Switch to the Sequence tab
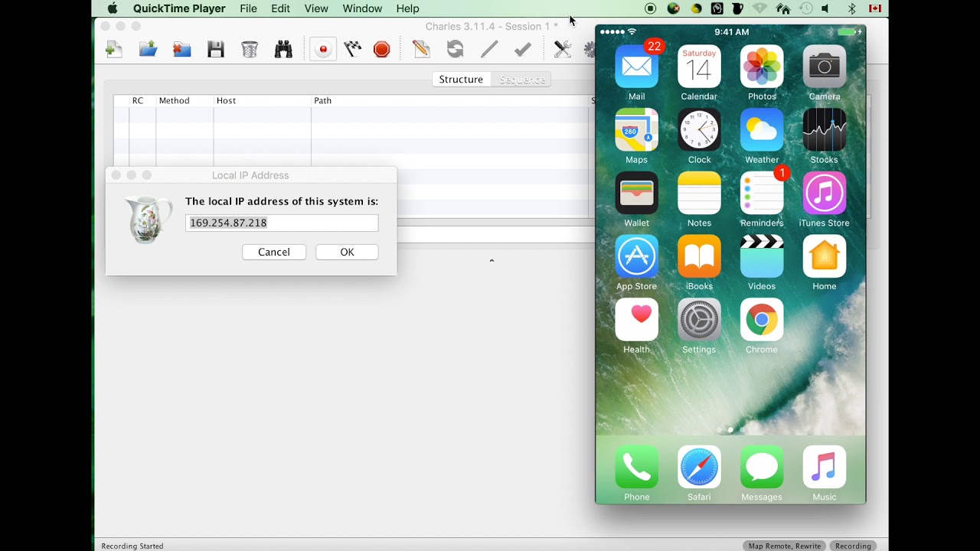980x551 pixels. [522, 80]
